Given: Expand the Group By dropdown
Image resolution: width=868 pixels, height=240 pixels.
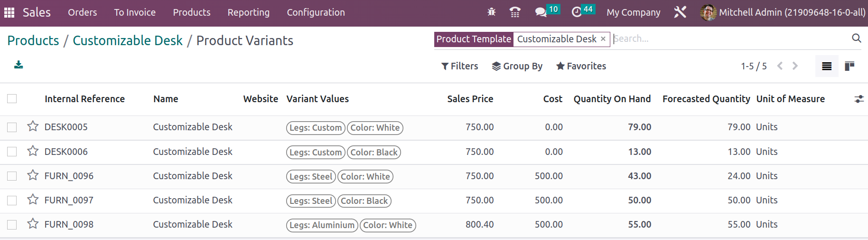Looking at the screenshot, I should click(517, 66).
